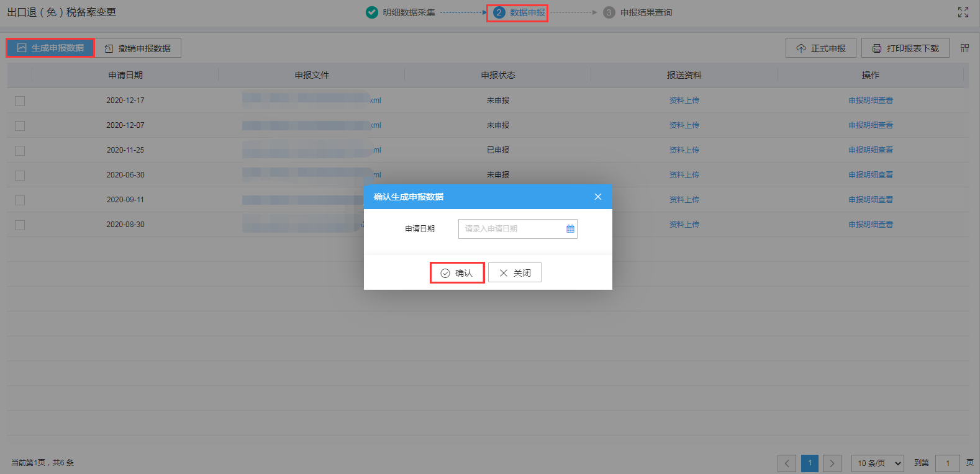Image resolution: width=980 pixels, height=474 pixels.
Task: Select checkbox for 2020-12-07 row
Action: tap(20, 125)
